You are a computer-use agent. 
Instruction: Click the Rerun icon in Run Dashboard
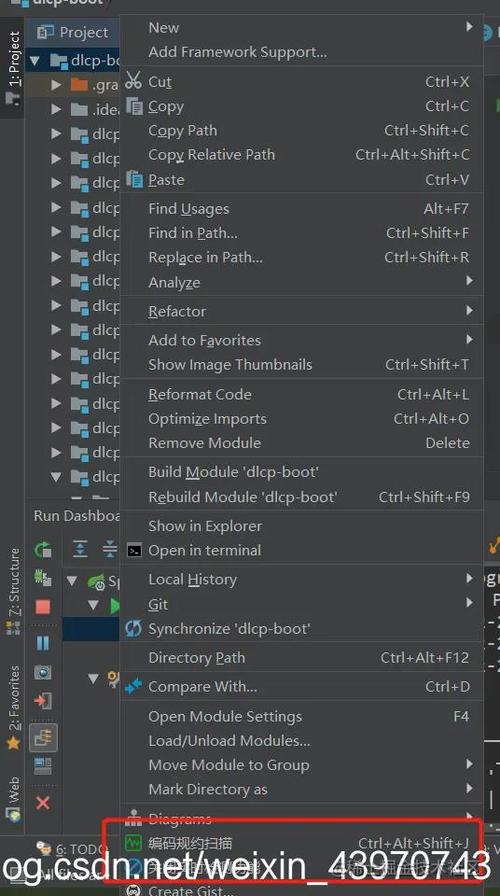(43, 550)
